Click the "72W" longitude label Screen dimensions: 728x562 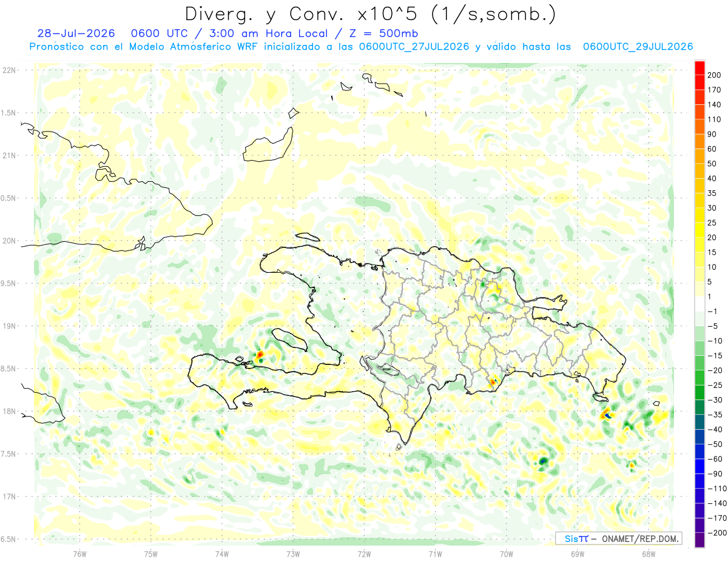(364, 554)
